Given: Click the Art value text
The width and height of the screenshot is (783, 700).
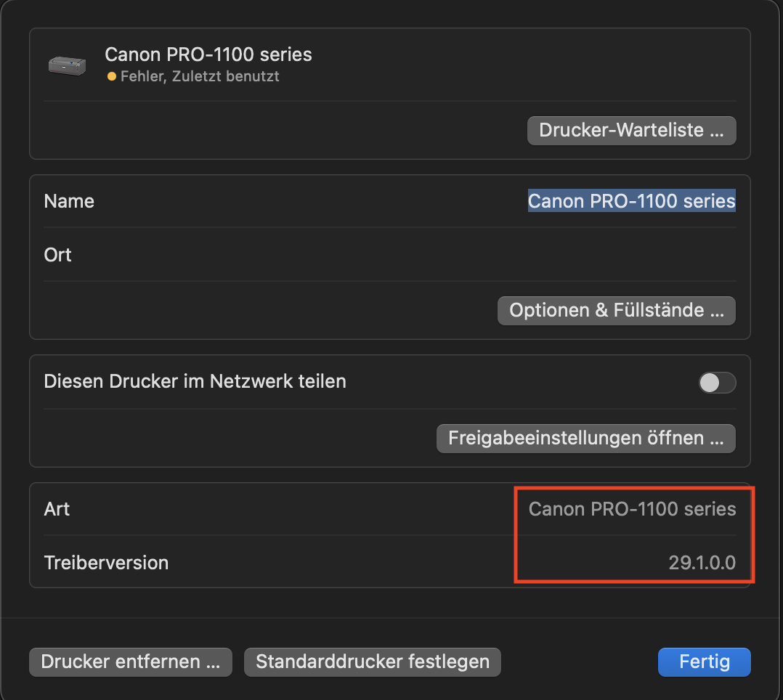Looking at the screenshot, I should (x=632, y=509).
